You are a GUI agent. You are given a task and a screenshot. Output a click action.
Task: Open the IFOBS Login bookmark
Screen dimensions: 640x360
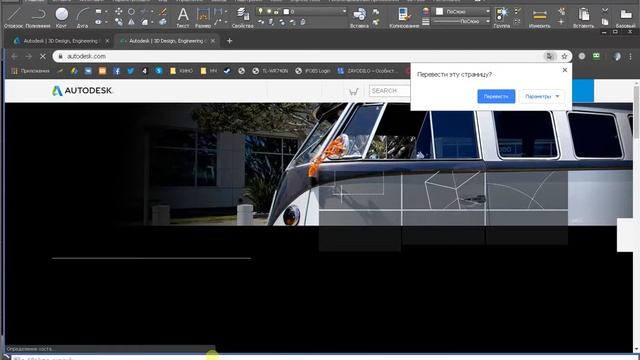coord(313,71)
